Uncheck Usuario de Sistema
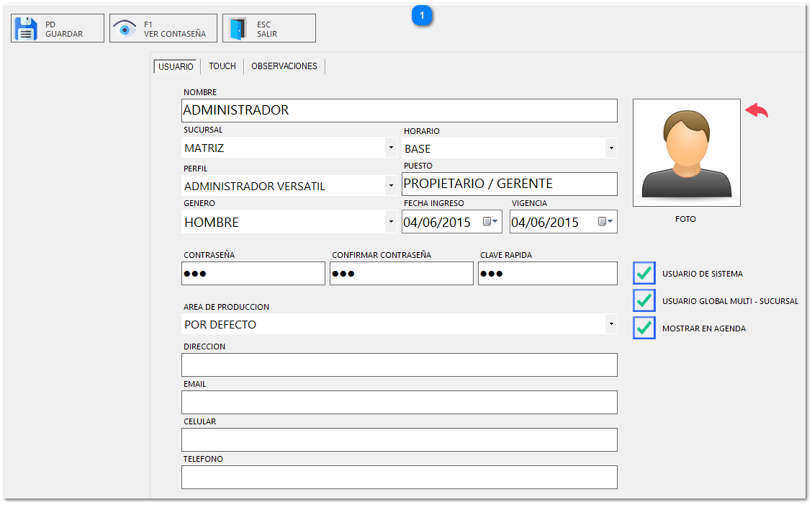The image size is (812, 505). click(x=644, y=273)
